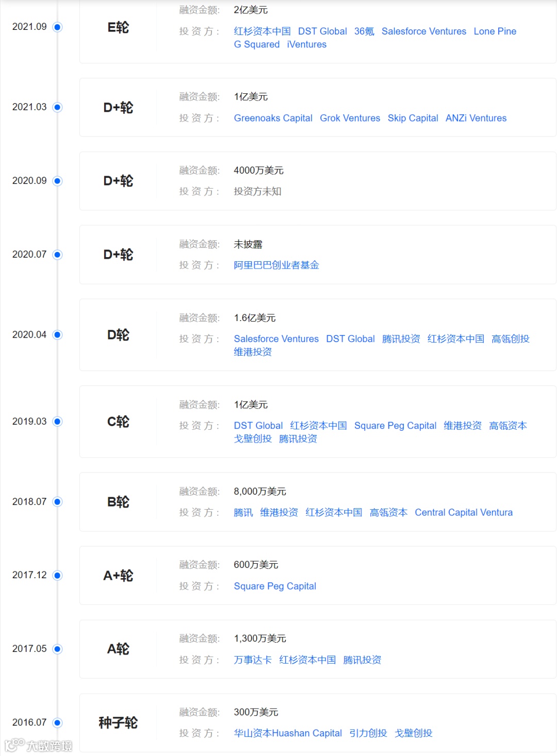Select the A轮 round label
Image resolution: width=557 pixels, height=756 pixels.
point(118,649)
